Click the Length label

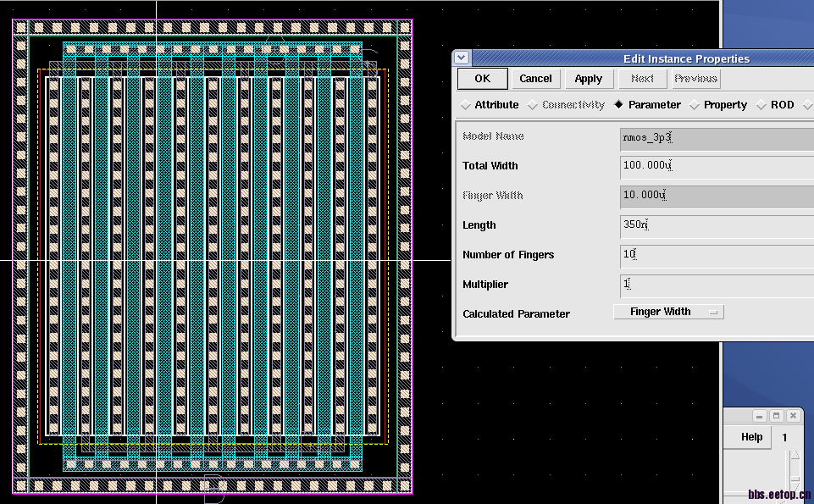479,225
